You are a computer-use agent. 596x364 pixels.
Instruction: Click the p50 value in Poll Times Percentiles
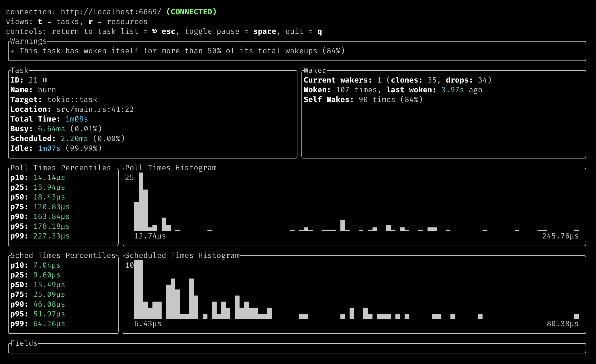49,197
